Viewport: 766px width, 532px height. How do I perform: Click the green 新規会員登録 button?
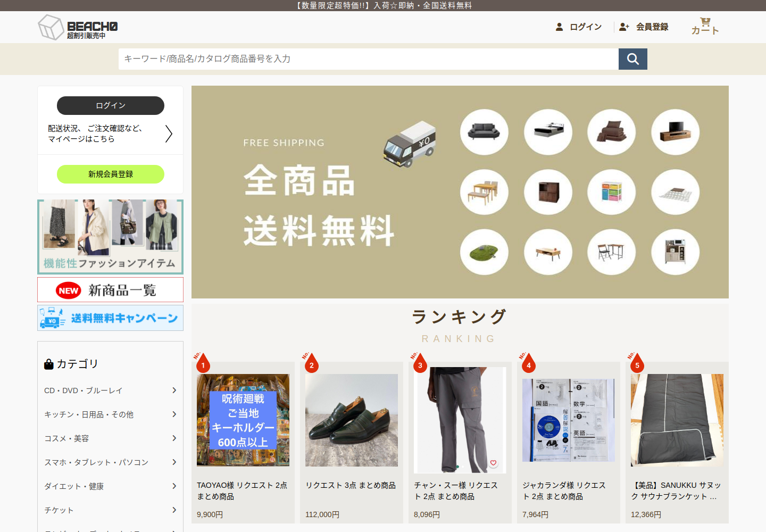point(111,174)
